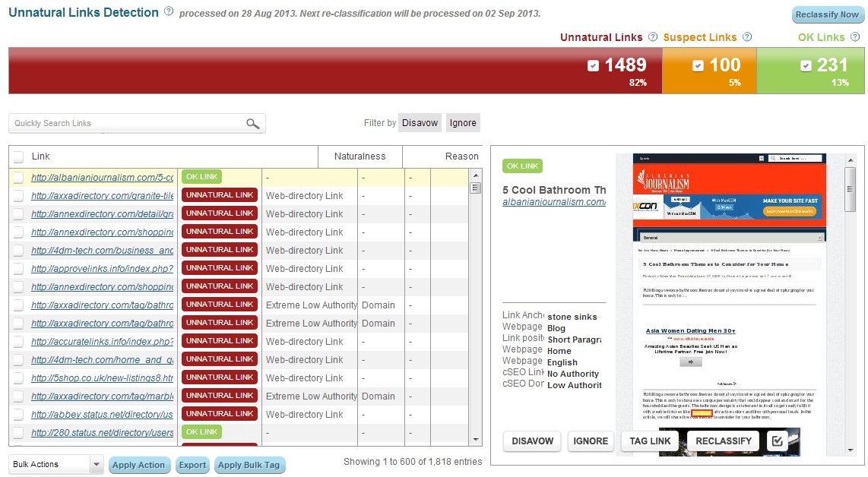
Task: Sort table by the Naturalness column header
Action: pos(360,156)
